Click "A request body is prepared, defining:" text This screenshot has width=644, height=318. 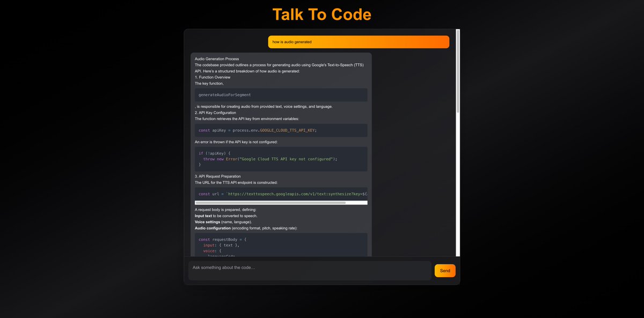point(225,210)
